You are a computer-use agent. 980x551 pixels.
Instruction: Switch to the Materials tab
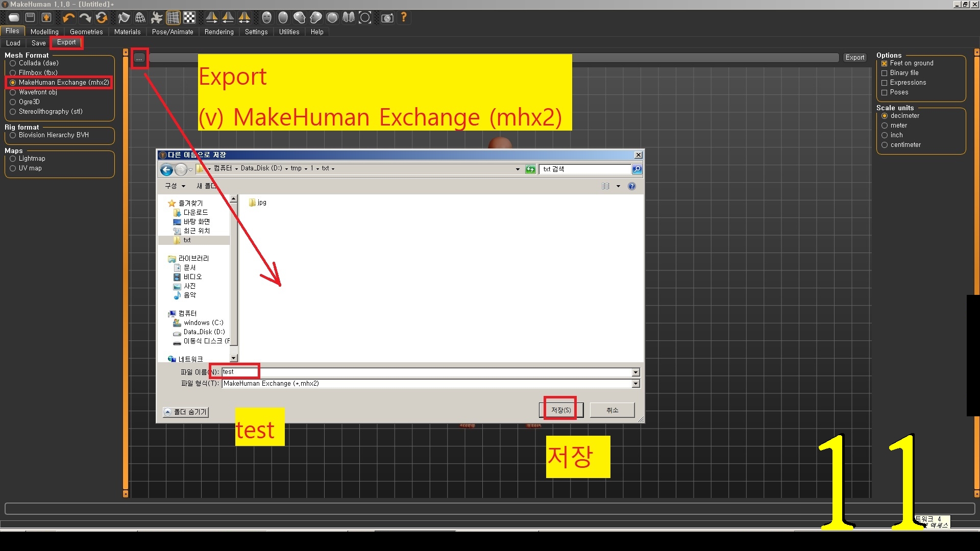coord(127,32)
